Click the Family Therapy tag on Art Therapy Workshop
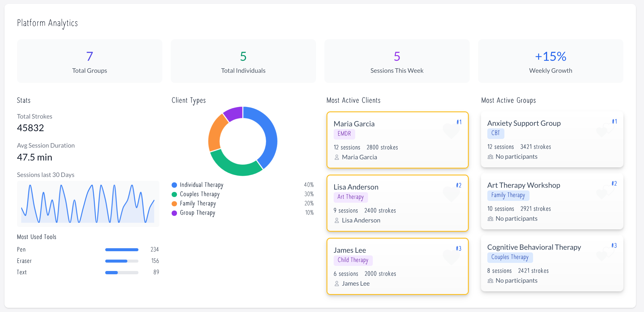The image size is (644, 312). (x=508, y=195)
